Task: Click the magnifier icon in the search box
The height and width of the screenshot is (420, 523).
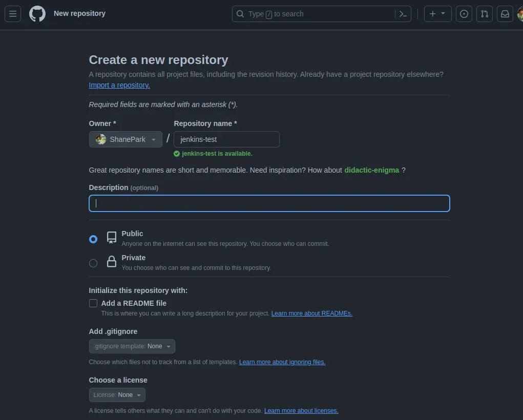Action: (x=240, y=14)
